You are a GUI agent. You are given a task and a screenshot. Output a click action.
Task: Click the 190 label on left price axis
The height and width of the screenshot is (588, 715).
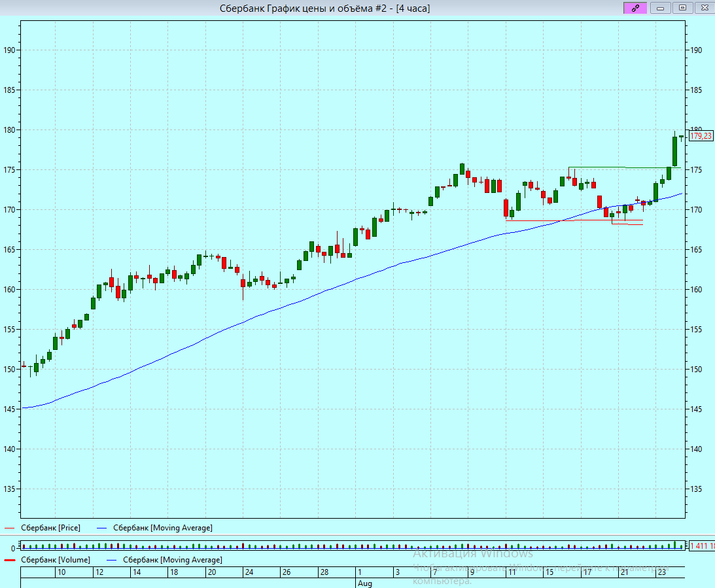pos(9,50)
